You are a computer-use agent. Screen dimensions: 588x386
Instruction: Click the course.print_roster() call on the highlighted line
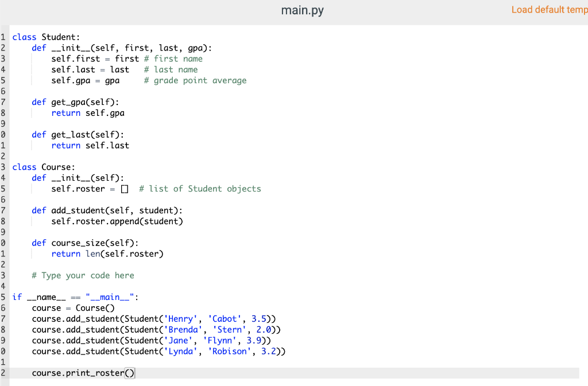(84, 373)
